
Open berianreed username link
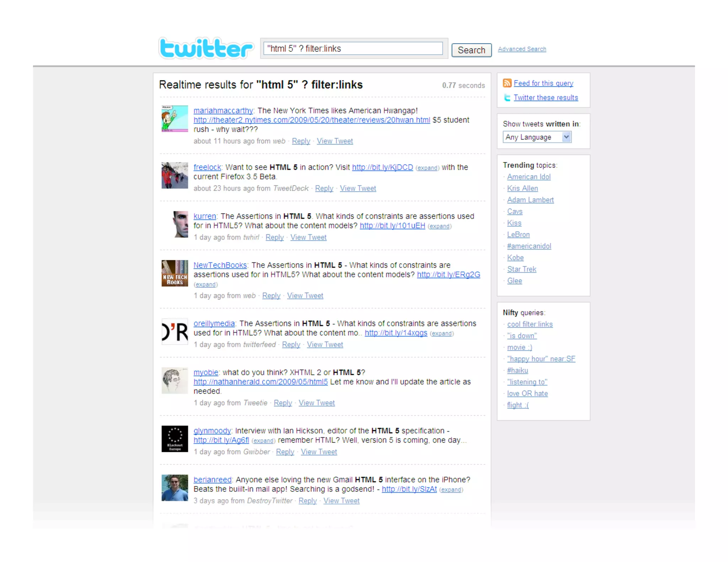point(212,480)
